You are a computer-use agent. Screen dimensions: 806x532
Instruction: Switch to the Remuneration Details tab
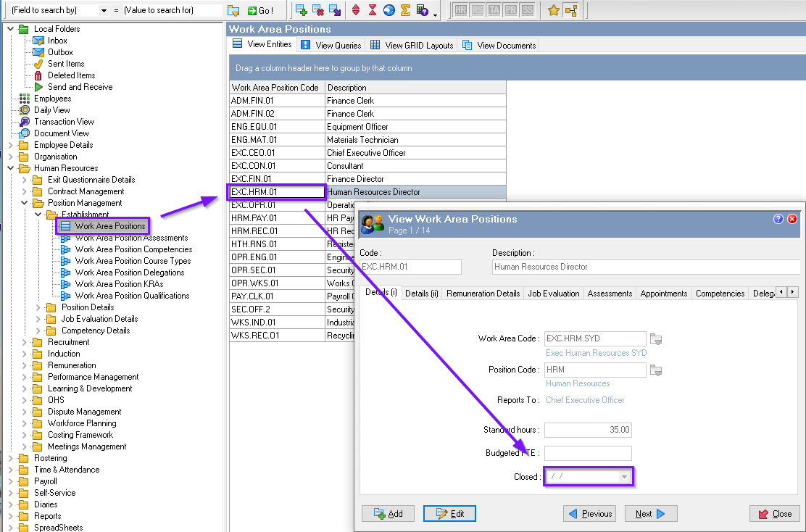click(483, 294)
